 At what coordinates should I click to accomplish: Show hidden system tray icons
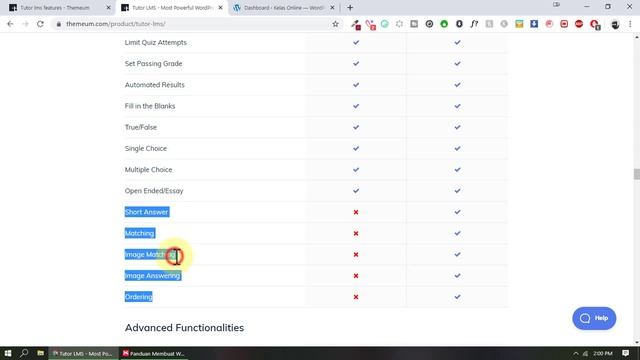[x=576, y=353]
